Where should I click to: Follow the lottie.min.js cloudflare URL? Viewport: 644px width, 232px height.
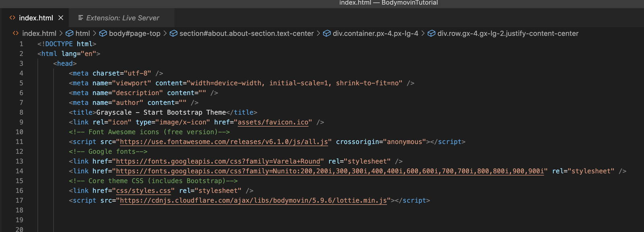coord(254,201)
